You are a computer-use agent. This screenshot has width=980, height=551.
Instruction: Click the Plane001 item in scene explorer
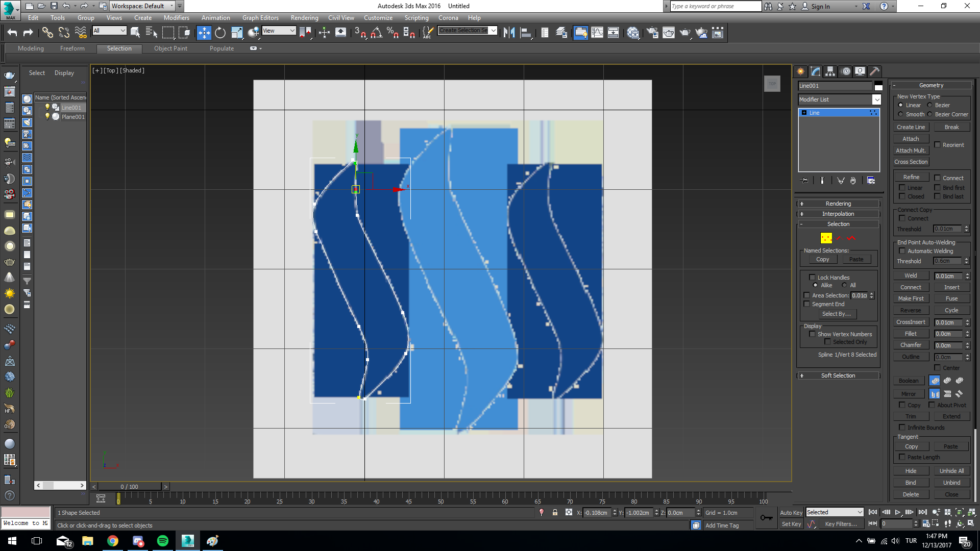pos(73,117)
